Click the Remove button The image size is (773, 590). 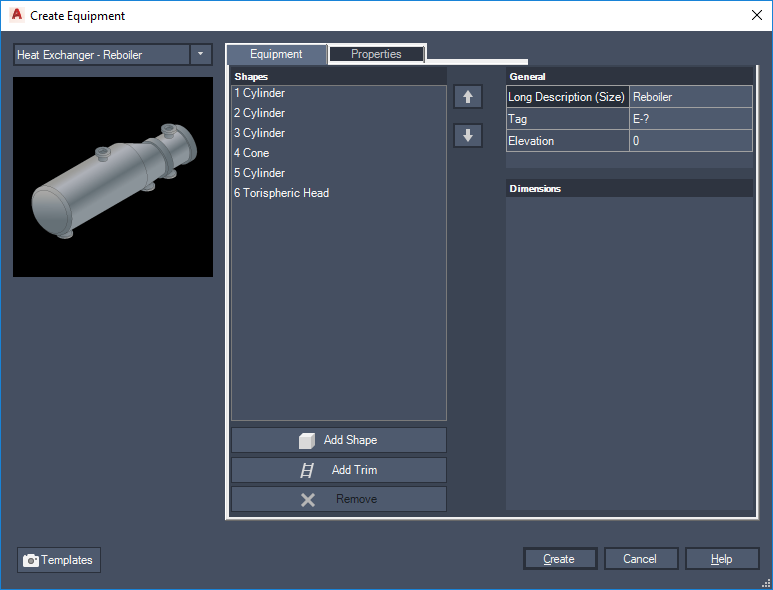[x=339, y=499]
